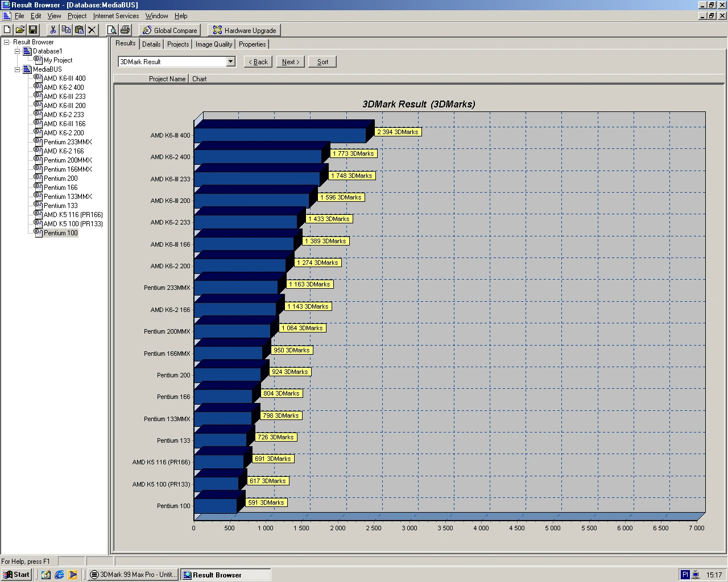Viewport: 728px width, 582px height.
Task: Click the My Project tree item icon
Action: [38, 60]
